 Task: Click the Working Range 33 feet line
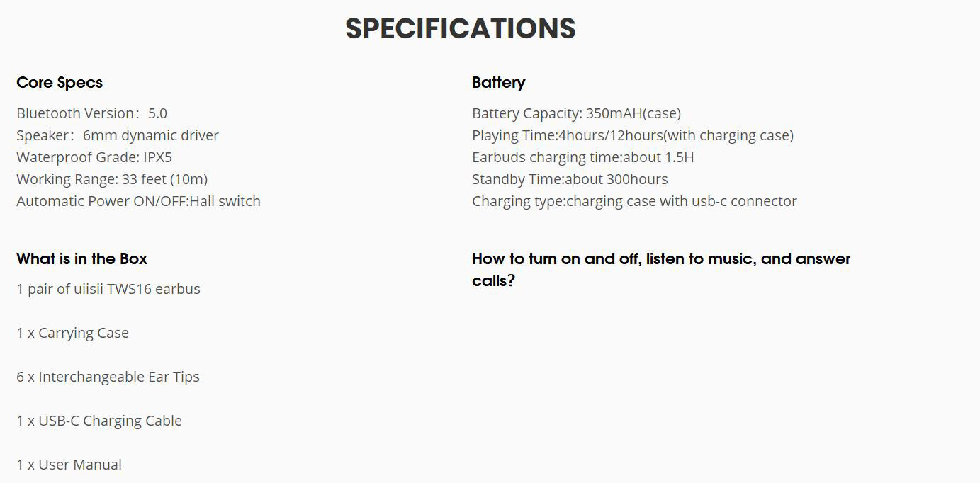tap(112, 179)
